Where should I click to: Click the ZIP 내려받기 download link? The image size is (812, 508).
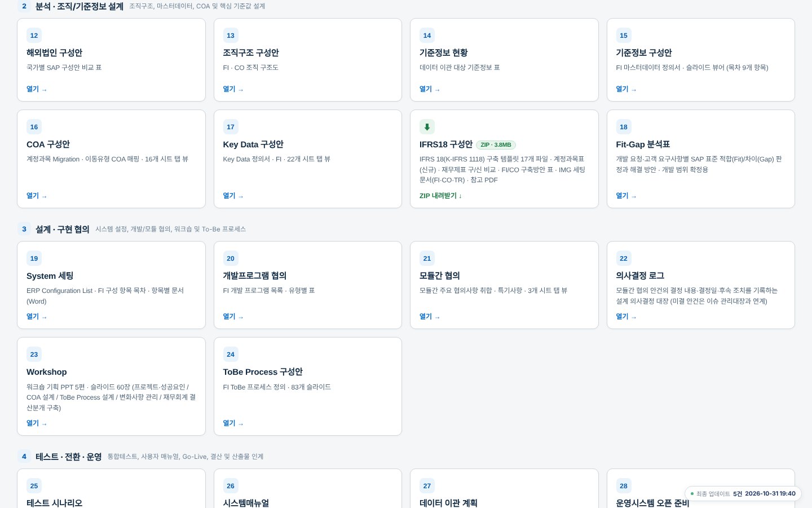click(x=440, y=196)
